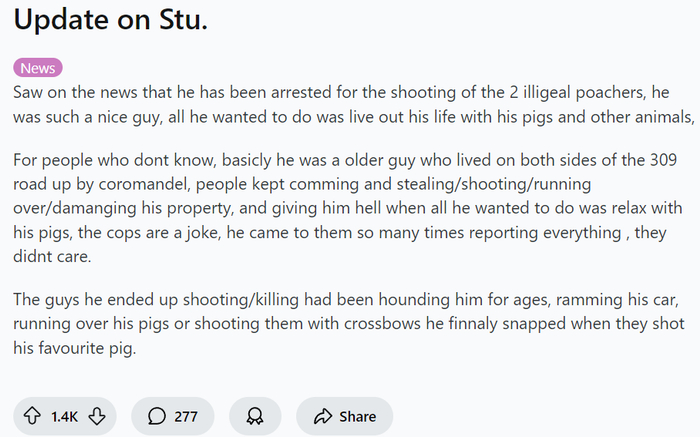The width and height of the screenshot is (700, 437).
Task: Click the Share label text
Action: click(357, 416)
